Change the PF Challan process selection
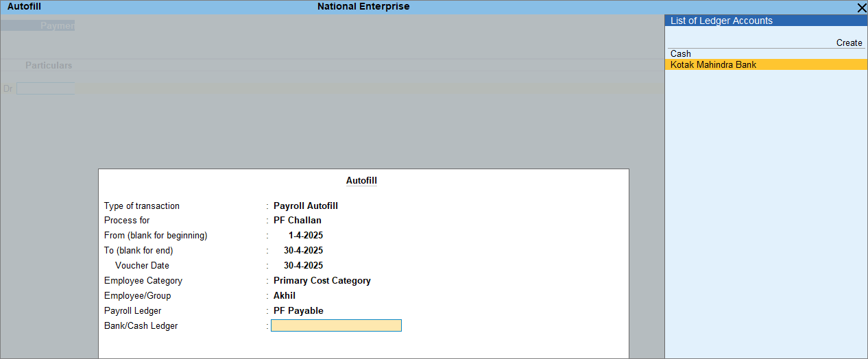Image resolution: width=868 pixels, height=359 pixels. coord(297,220)
